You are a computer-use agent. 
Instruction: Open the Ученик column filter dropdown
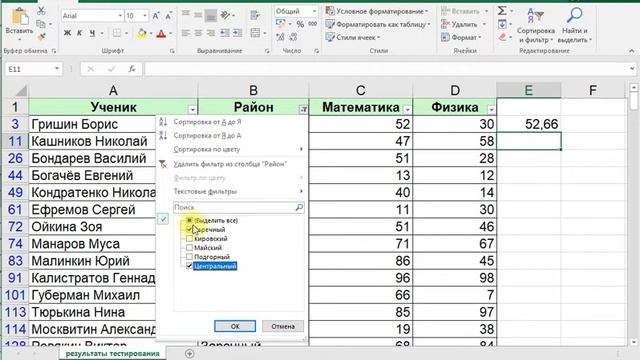[x=192, y=109]
